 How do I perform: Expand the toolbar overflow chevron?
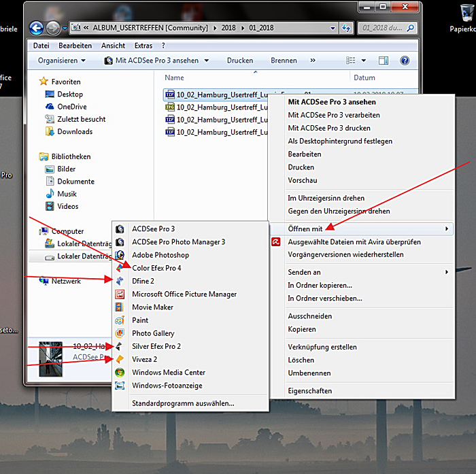[313, 61]
